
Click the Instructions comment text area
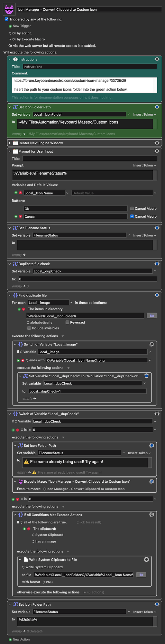click(x=83, y=85)
